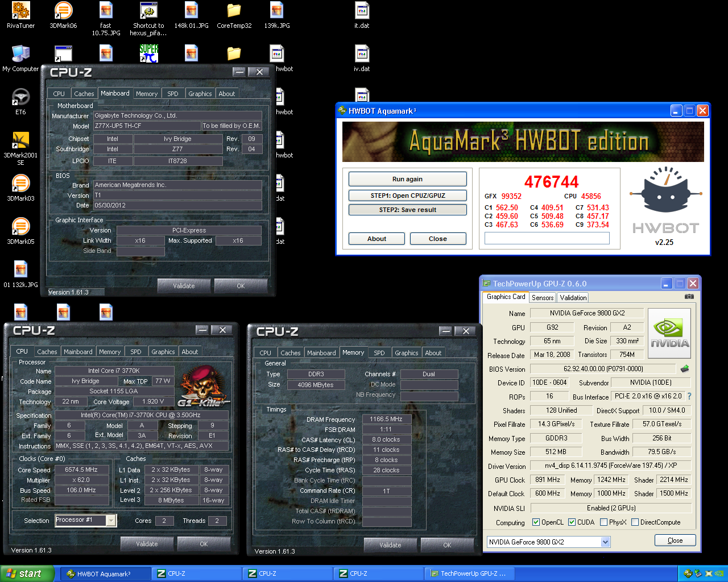Open Caches tab in Mainboard CPU-Z window

pos(84,94)
